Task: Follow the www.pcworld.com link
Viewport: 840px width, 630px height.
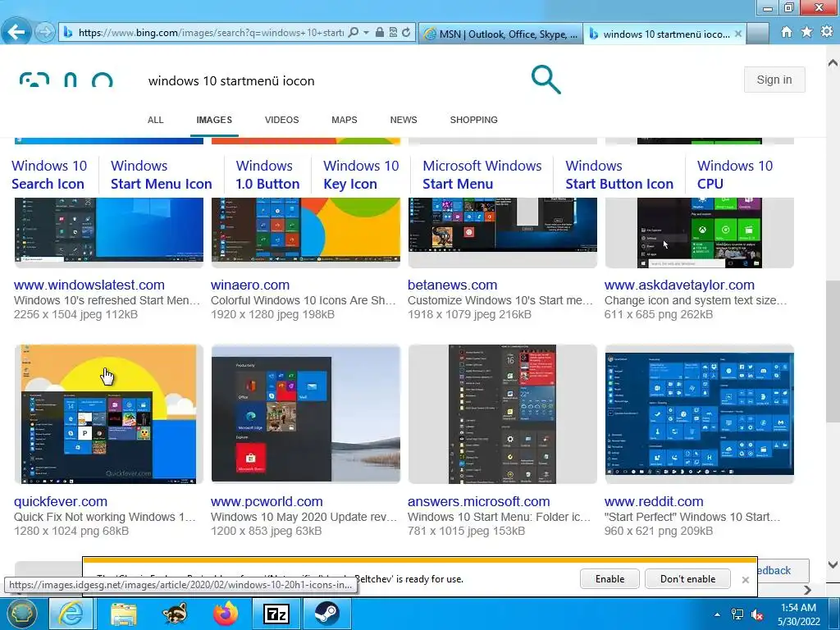Action: point(267,501)
